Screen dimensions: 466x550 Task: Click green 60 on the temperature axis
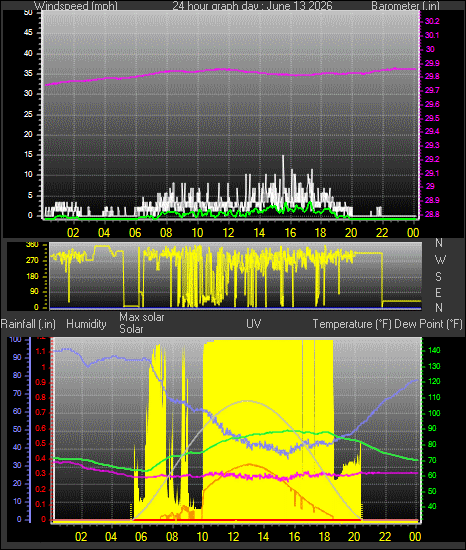[x=432, y=476]
